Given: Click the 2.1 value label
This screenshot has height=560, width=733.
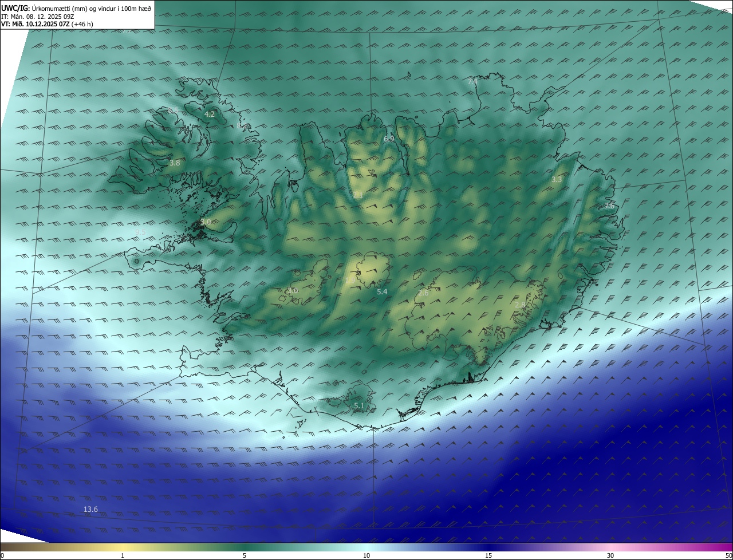Looking at the screenshot, I should pyautogui.click(x=358, y=195).
